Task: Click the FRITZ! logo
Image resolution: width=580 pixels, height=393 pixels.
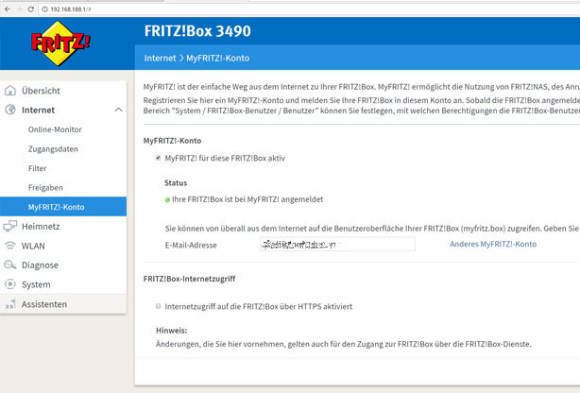Action: coord(61,43)
